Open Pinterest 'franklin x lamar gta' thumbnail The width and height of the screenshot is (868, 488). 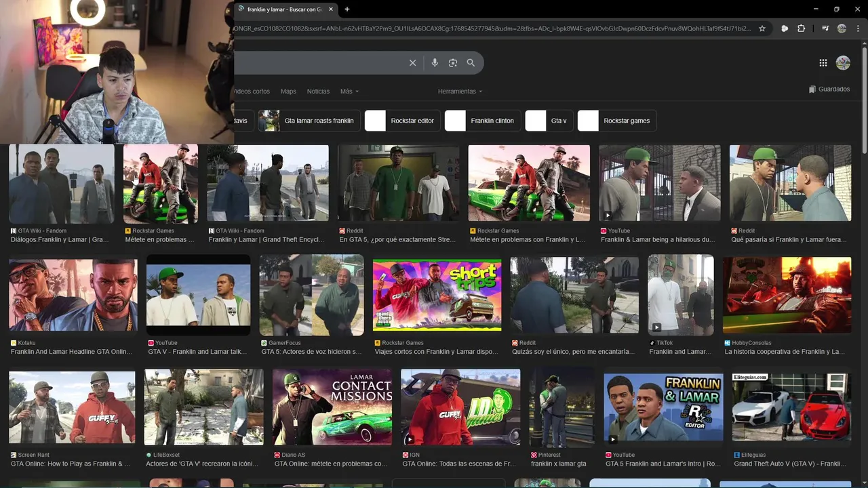[562, 407]
